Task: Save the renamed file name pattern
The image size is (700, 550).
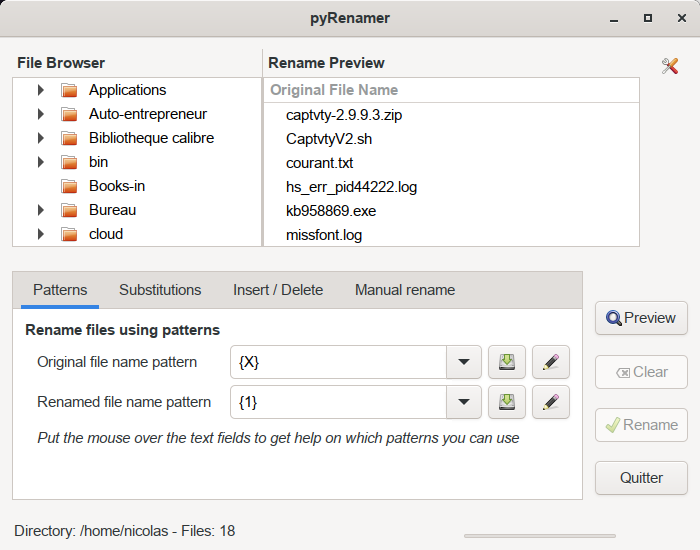Action: click(507, 402)
